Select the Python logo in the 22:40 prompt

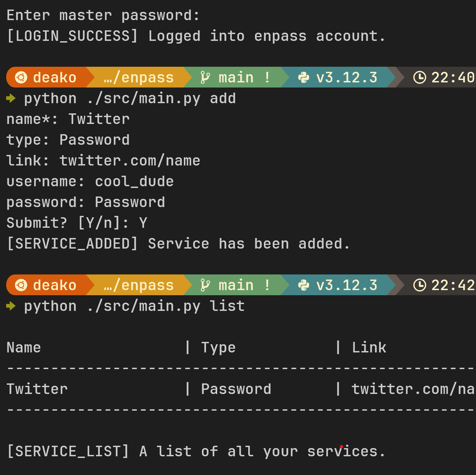point(303,77)
